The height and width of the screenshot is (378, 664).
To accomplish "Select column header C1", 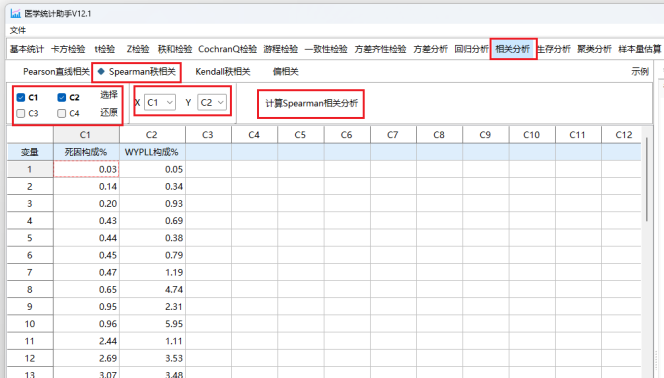I will [x=86, y=135].
